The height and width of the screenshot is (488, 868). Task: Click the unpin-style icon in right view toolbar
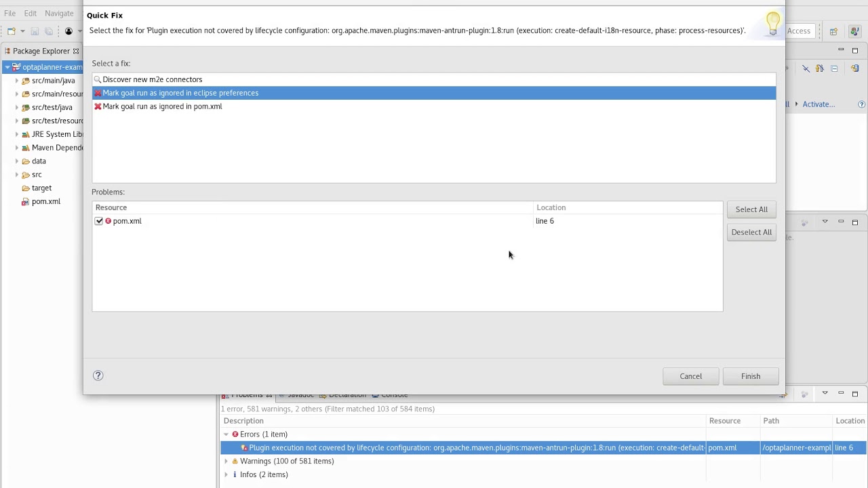point(806,68)
